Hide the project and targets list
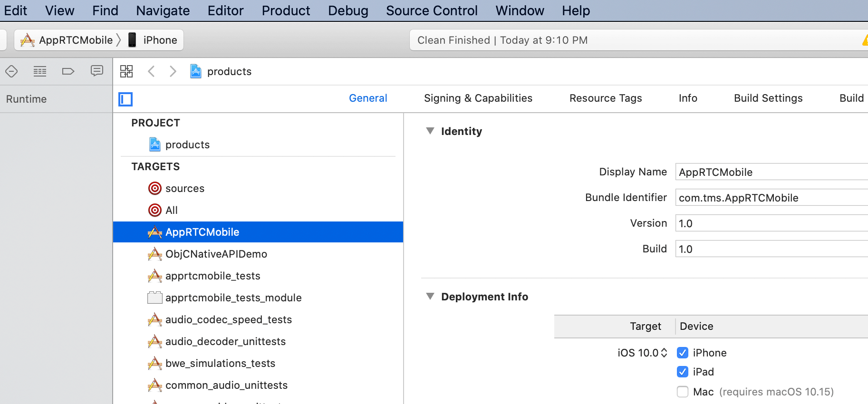This screenshot has width=868, height=404. [x=125, y=99]
